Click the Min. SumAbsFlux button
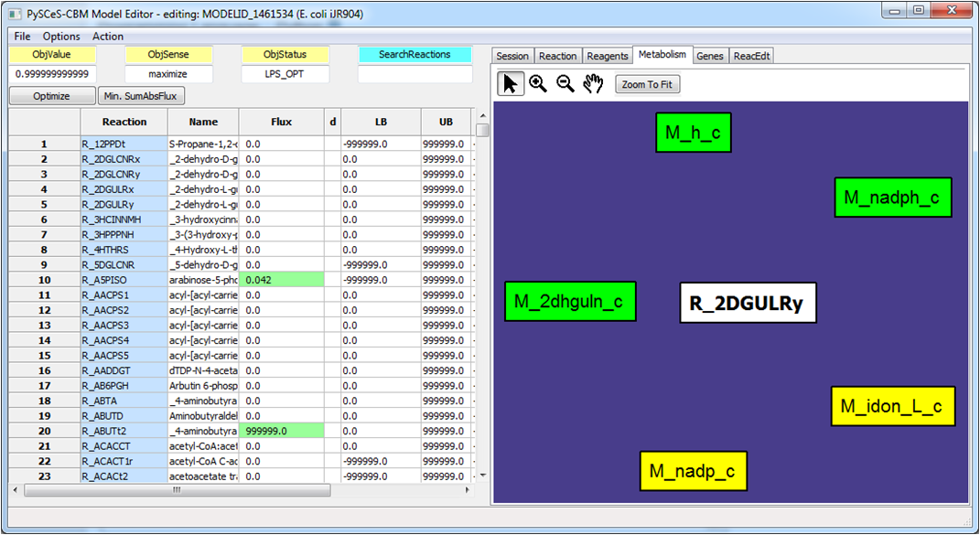 point(143,95)
